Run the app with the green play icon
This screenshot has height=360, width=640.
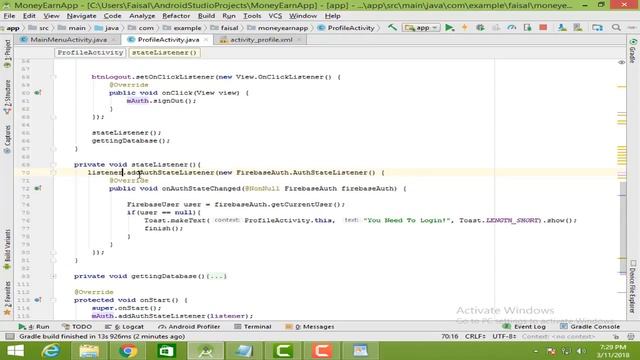coord(449,28)
